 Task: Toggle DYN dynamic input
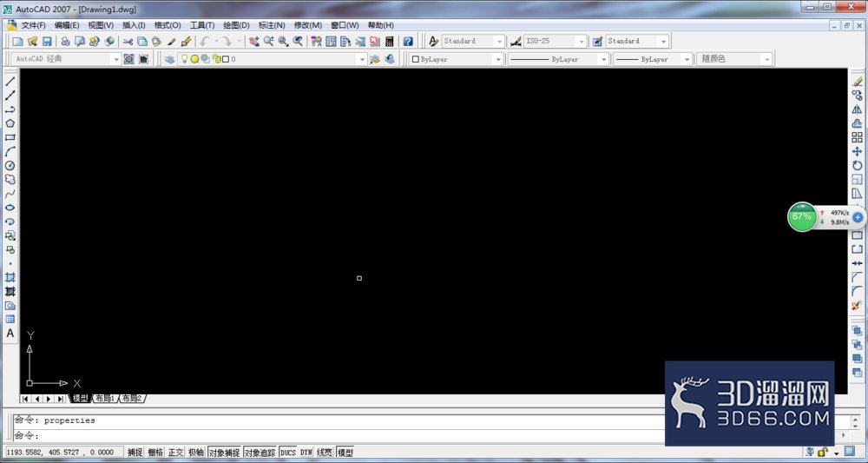(x=306, y=453)
